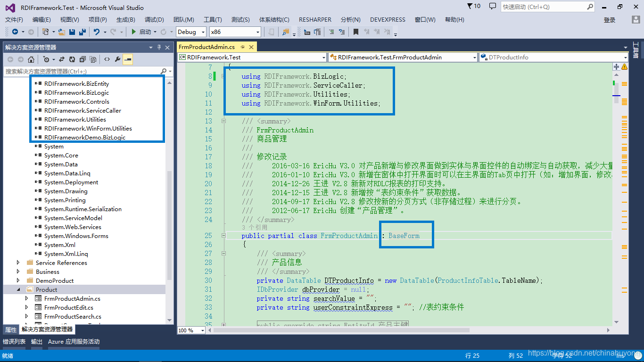644x362 pixels.
Task: Close the FrmProductAdmin.cs tab
Action: 251,47
